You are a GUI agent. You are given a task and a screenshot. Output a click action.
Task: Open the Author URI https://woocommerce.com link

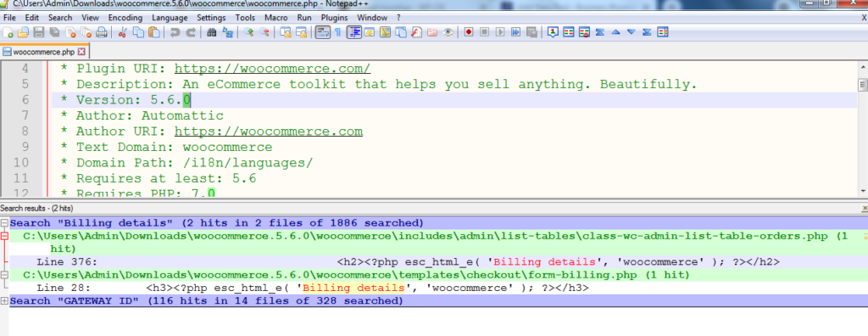(x=269, y=132)
